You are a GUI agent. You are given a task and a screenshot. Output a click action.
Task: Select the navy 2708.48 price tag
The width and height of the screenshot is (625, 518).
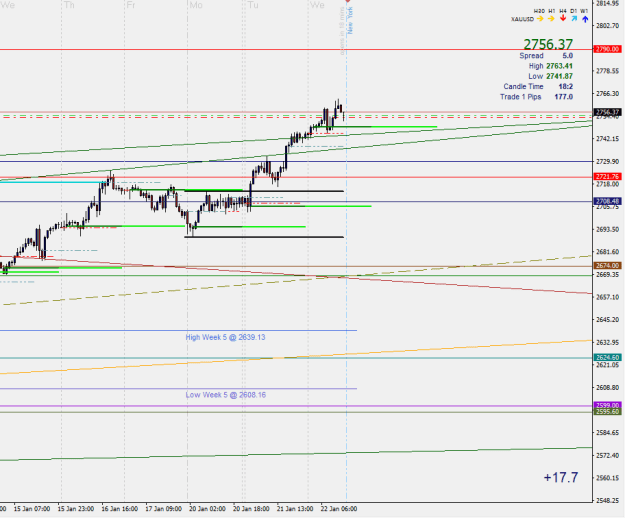pyautogui.click(x=607, y=201)
